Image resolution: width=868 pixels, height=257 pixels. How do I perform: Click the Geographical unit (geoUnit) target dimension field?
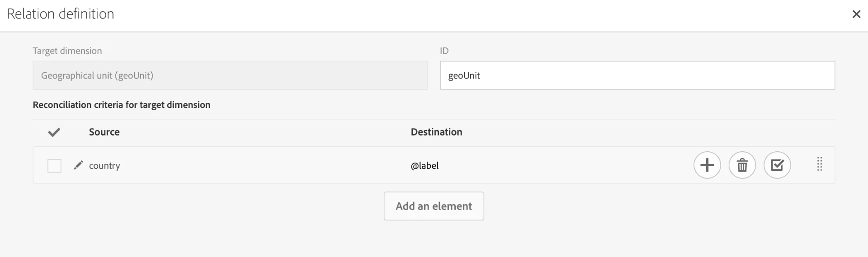(230, 75)
